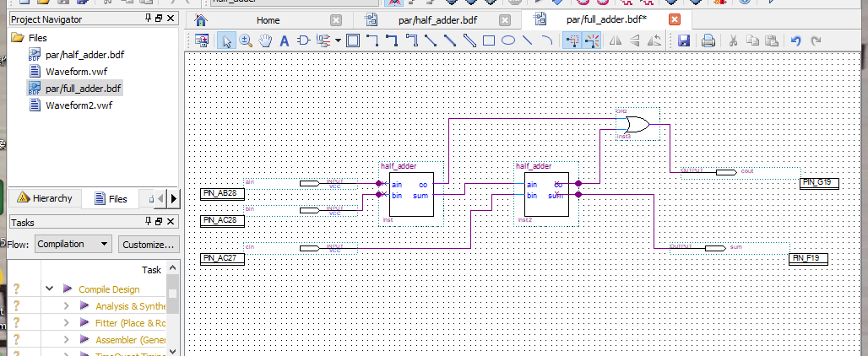This screenshot has width=868, height=356.
Task: Click the Tasks scrollbar up arrow
Action: [x=173, y=268]
